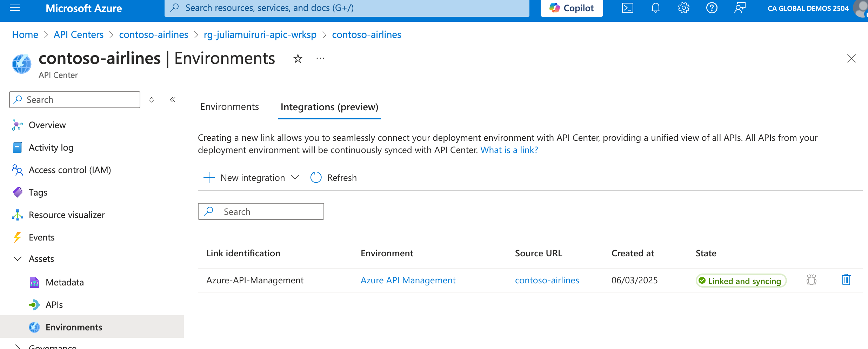The height and width of the screenshot is (349, 868).
Task: Click the integrations Search field
Action: (261, 211)
